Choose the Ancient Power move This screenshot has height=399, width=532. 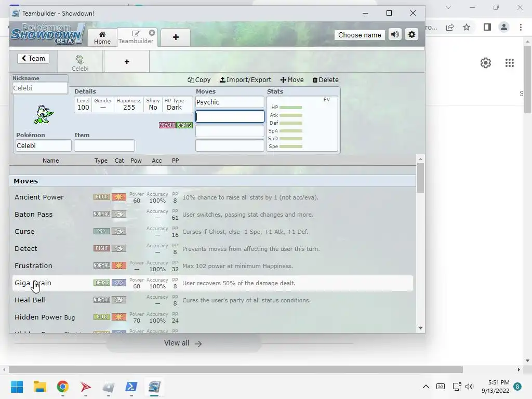pos(212,197)
